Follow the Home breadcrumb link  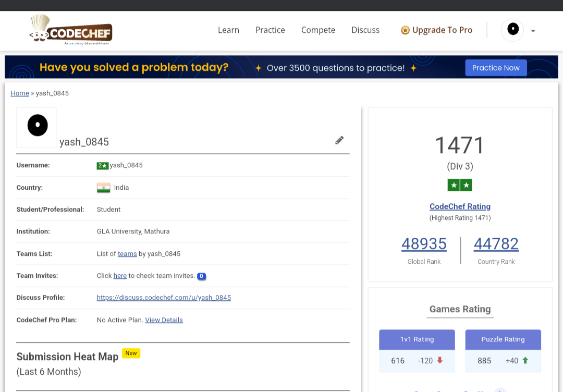[20, 93]
